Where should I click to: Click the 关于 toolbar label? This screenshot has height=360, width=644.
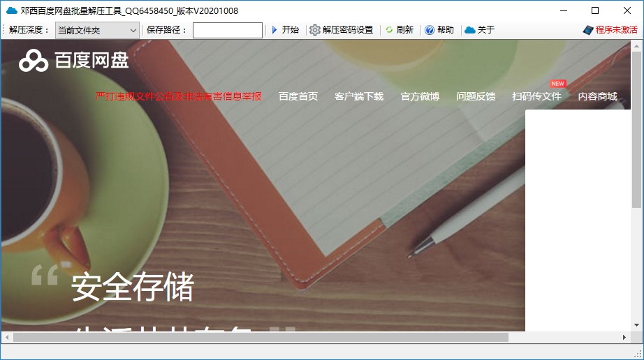(486, 30)
